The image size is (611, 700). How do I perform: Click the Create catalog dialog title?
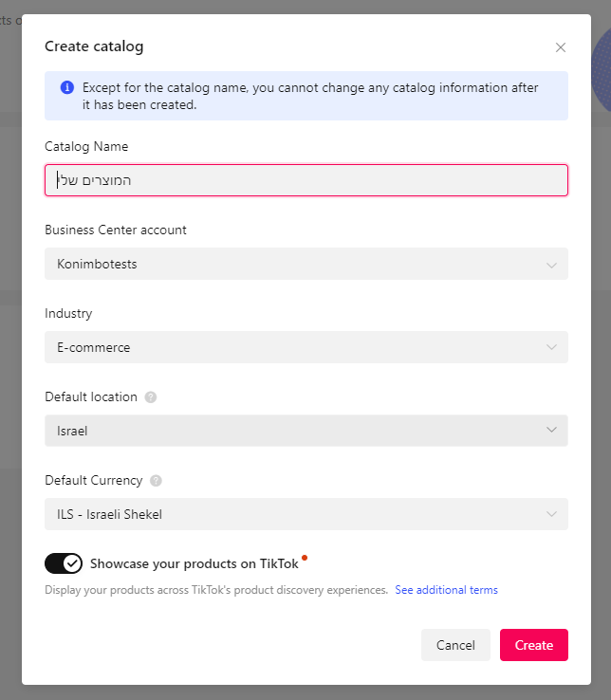94,46
